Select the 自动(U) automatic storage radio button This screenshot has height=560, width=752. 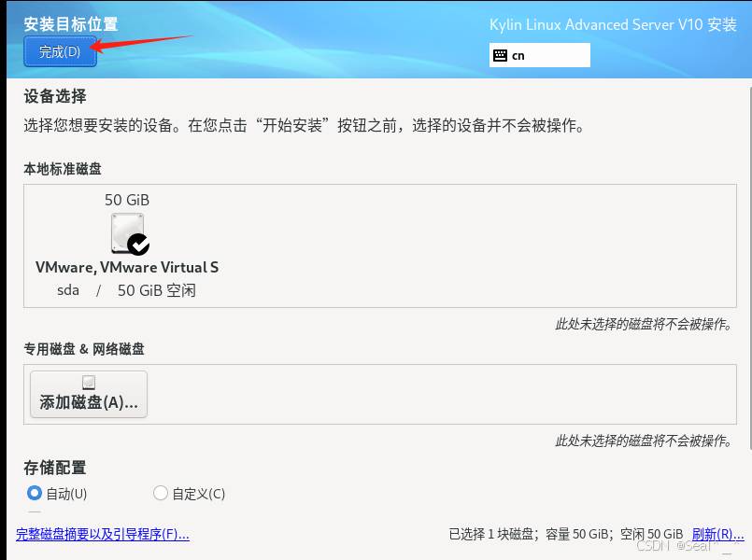click(x=35, y=494)
